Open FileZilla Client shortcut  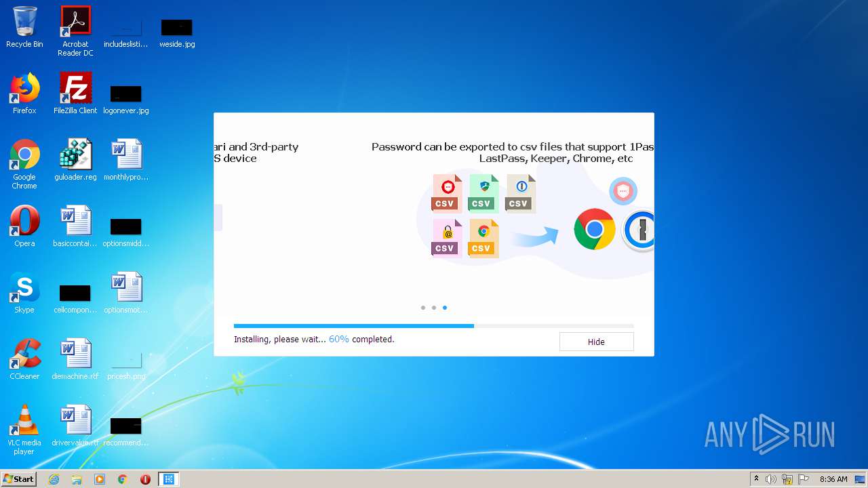75,94
